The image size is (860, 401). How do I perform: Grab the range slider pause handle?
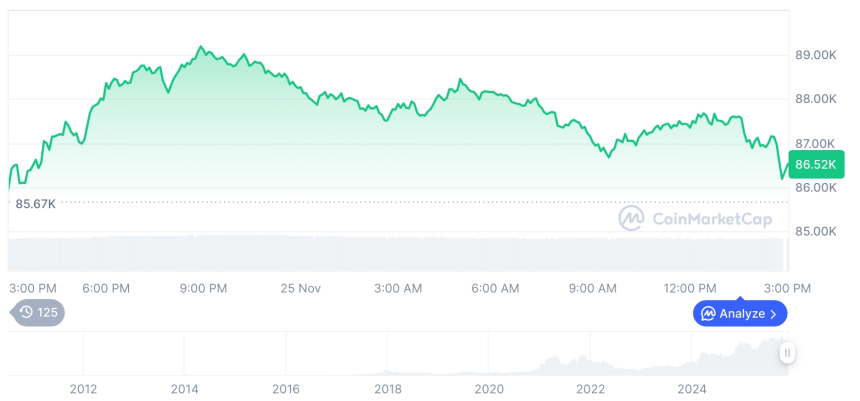pos(788,352)
